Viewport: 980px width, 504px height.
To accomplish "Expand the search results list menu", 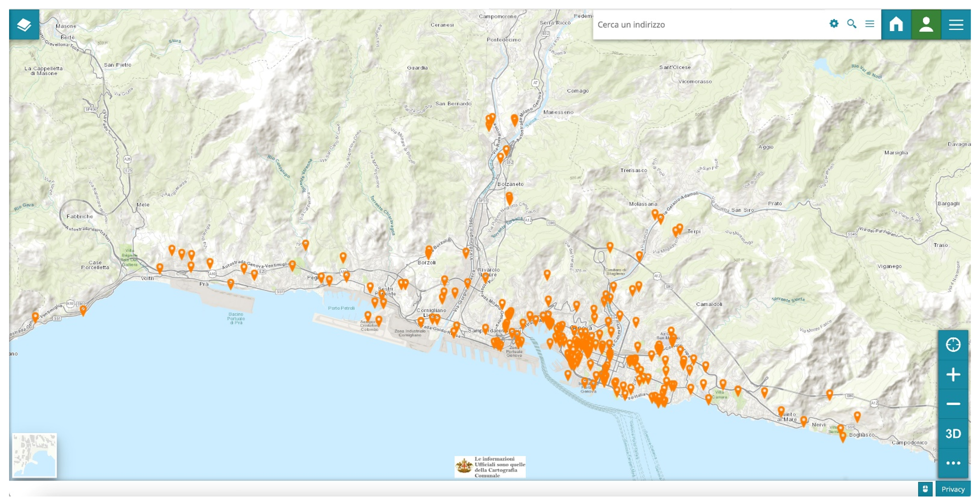I will pyautogui.click(x=870, y=24).
